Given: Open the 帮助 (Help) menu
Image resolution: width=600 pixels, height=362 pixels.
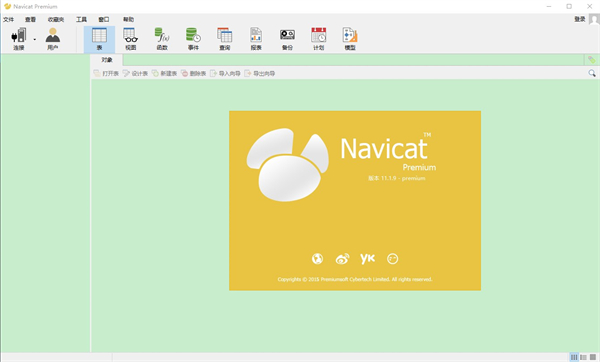Looking at the screenshot, I should tap(128, 19).
